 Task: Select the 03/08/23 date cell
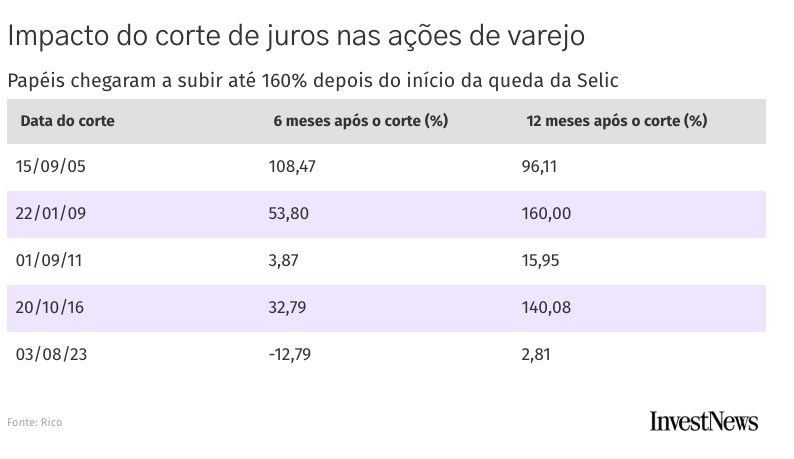tap(51, 354)
